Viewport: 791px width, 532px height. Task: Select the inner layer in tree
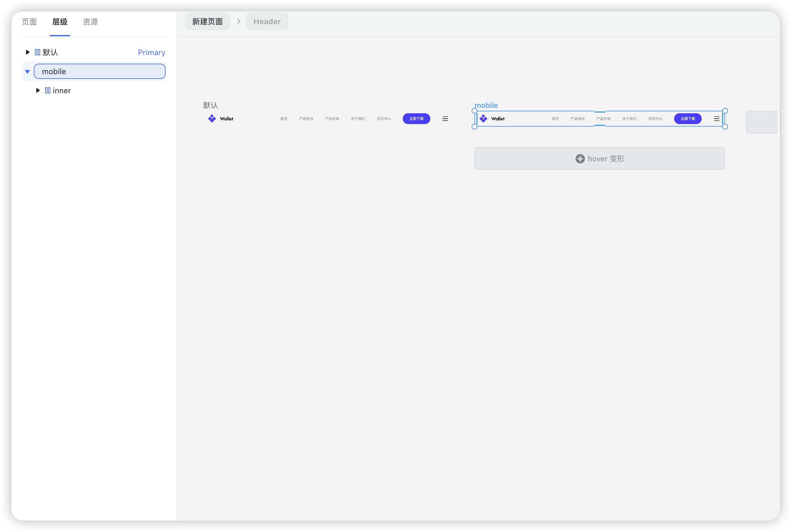(x=62, y=91)
